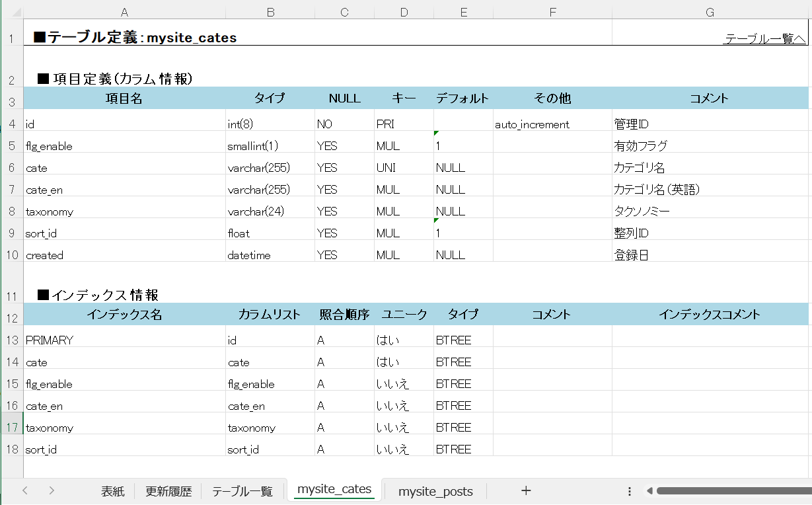Select the active mysite_cates sheet tab
The height and width of the screenshot is (505, 812).
334,489
